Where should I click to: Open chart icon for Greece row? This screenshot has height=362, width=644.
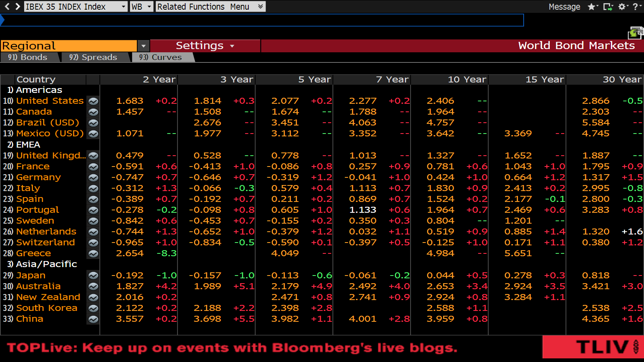(93, 253)
